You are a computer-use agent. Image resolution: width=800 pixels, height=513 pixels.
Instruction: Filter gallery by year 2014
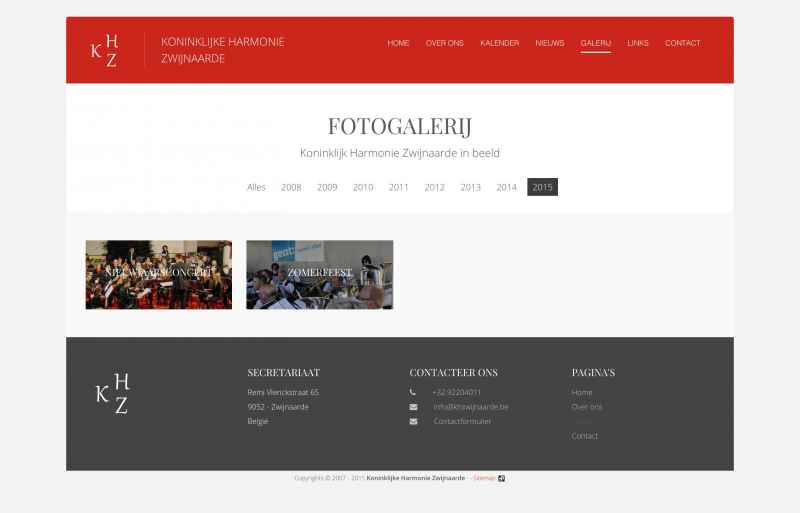tap(507, 187)
